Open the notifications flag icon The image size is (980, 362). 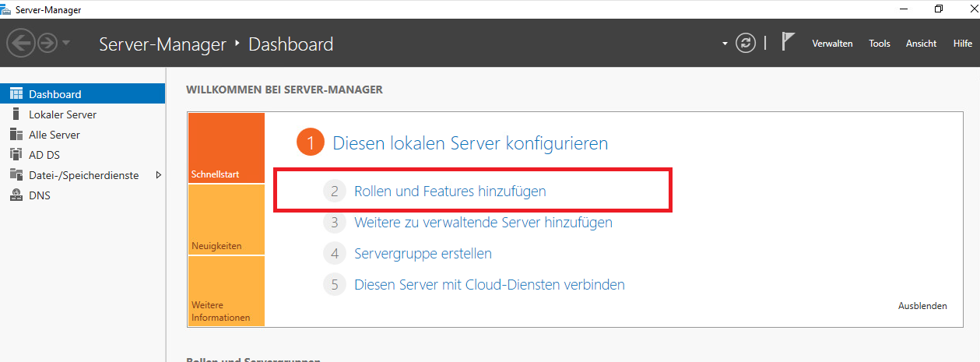point(788,43)
